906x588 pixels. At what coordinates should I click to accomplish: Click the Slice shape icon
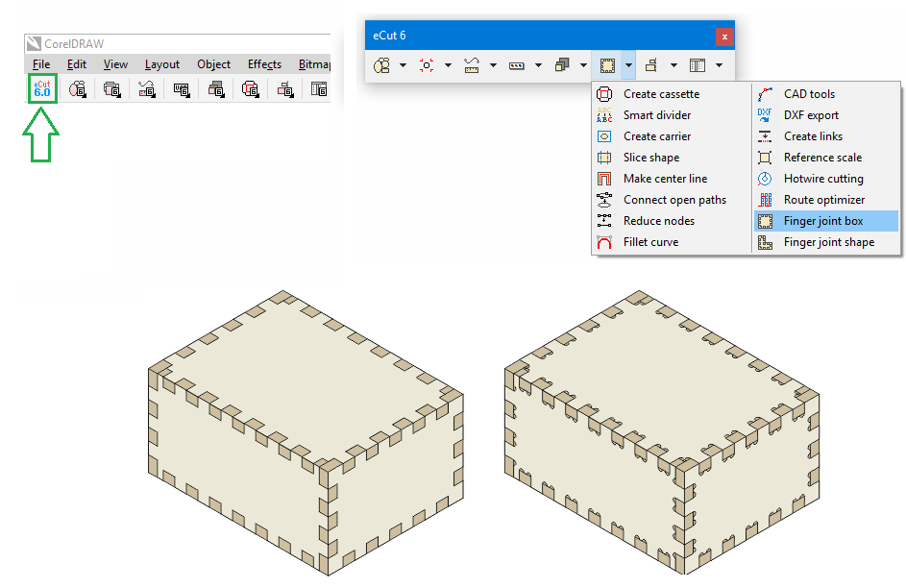[x=604, y=158]
